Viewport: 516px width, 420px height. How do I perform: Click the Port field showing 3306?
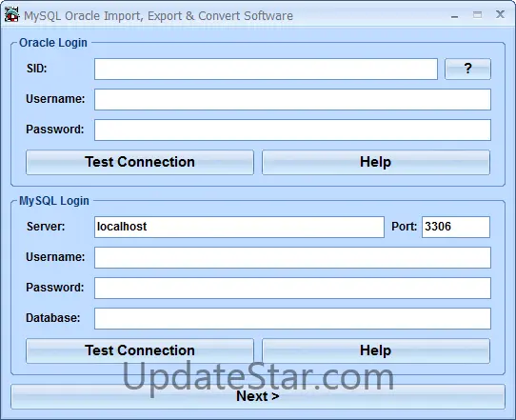point(456,227)
